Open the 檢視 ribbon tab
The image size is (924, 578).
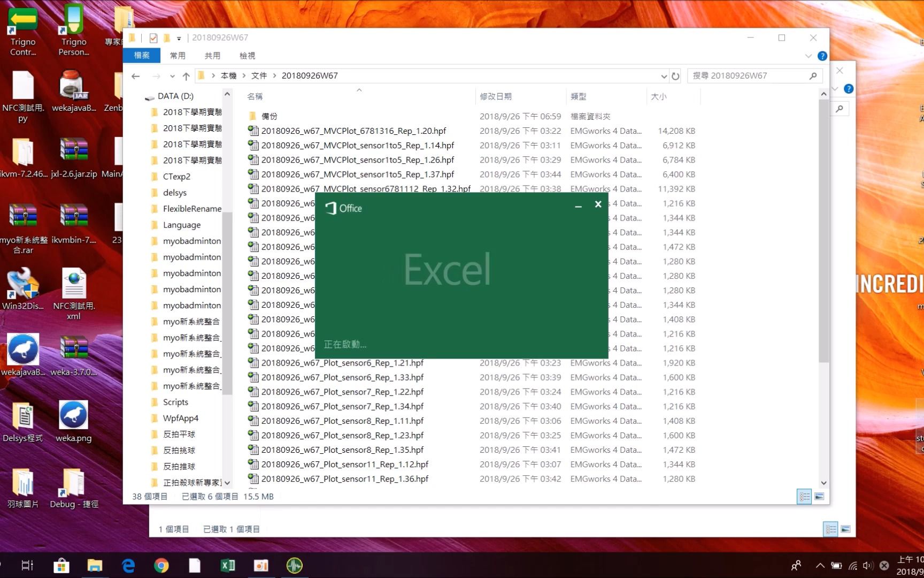click(247, 56)
